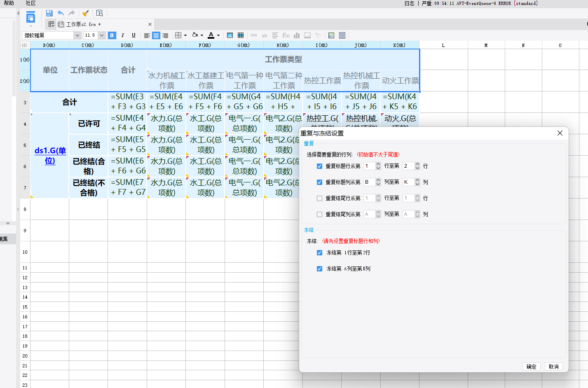Click the format painter brush icon
This screenshot has height=388, width=588.
click(85, 13)
